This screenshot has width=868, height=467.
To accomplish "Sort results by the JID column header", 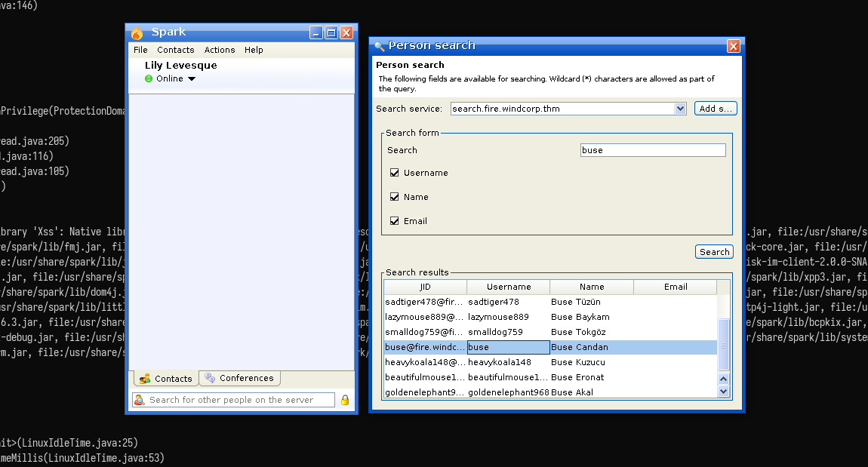I will click(x=425, y=287).
